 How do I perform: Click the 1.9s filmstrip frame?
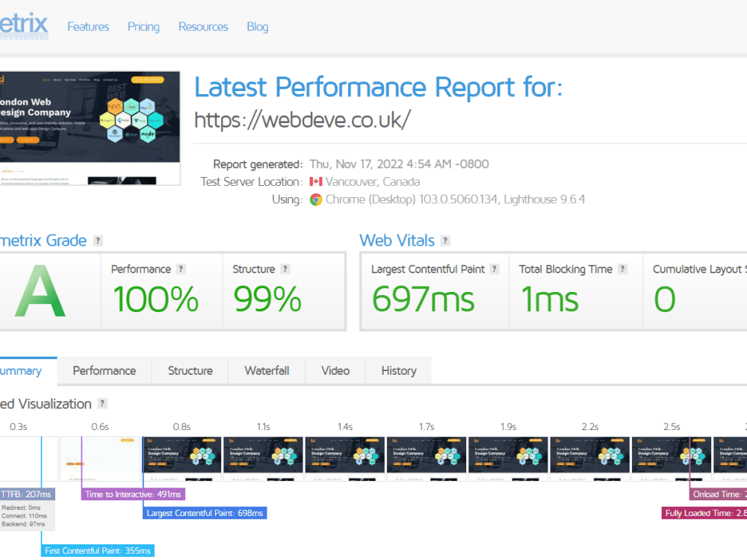(x=508, y=458)
